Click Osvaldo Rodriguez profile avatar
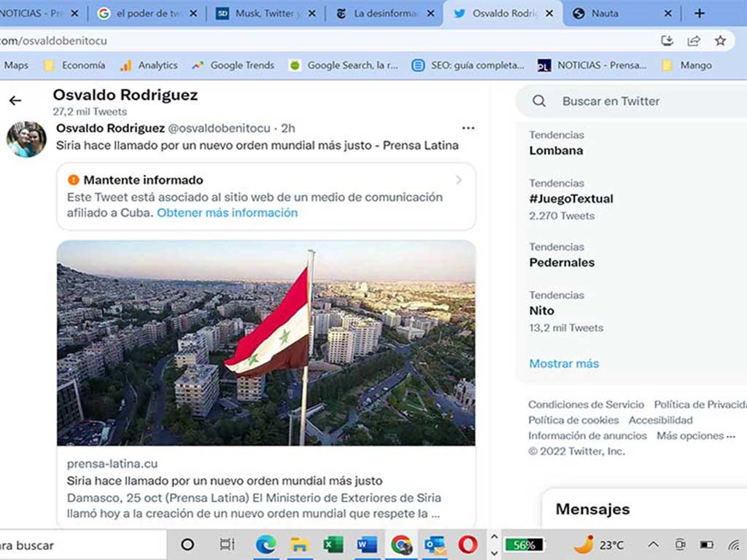The height and width of the screenshot is (560, 747). click(x=26, y=139)
